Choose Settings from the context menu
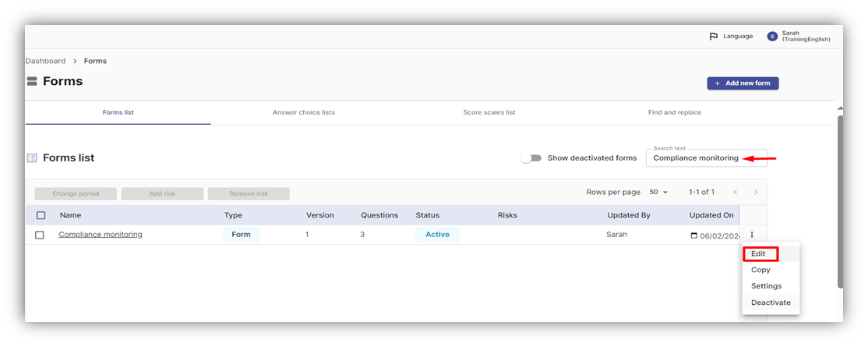This screenshot has height=347, width=868. pyautogui.click(x=771, y=286)
